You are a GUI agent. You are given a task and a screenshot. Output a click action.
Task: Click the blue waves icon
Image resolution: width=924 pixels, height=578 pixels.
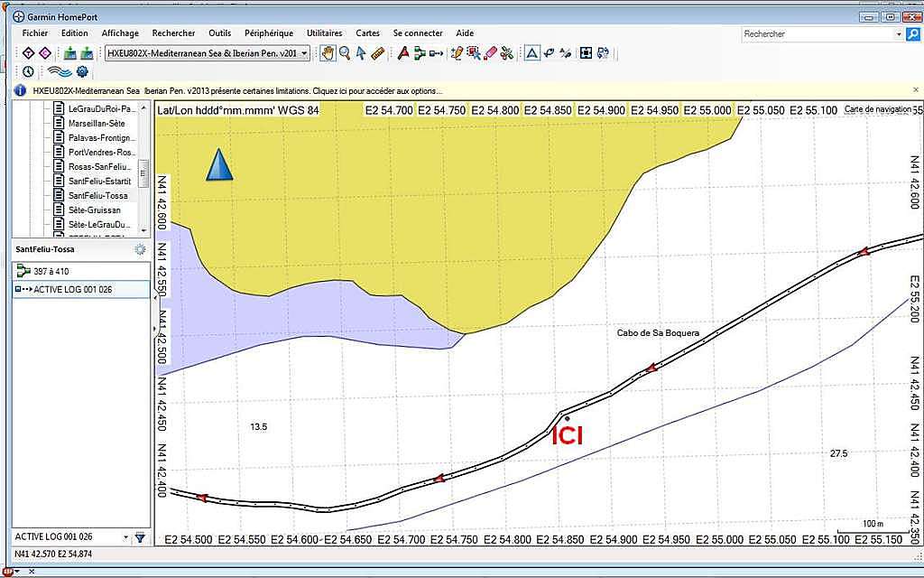(x=59, y=71)
